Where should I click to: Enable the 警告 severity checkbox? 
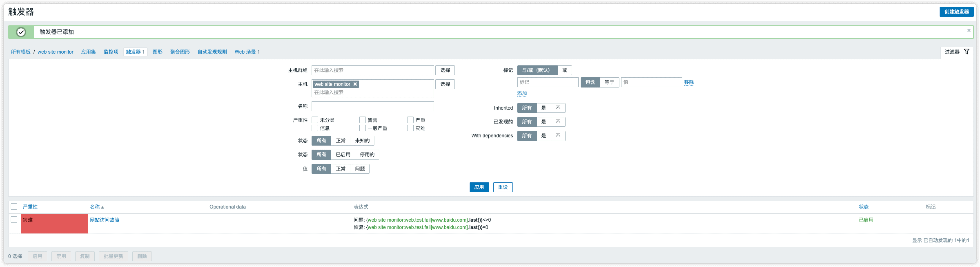click(362, 120)
